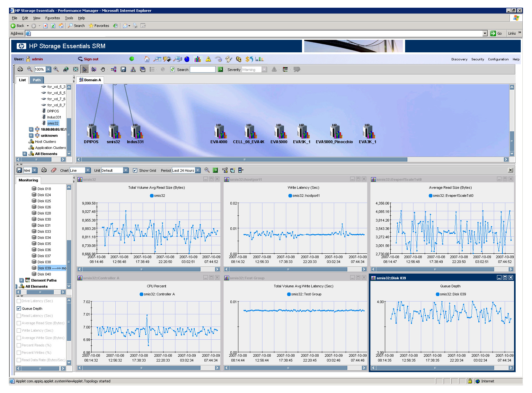Save chart with floppy icon in chart toolbar

19,170
